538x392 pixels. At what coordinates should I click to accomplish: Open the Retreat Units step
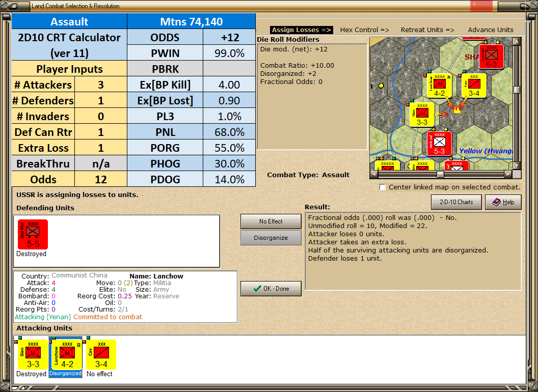pyautogui.click(x=427, y=30)
